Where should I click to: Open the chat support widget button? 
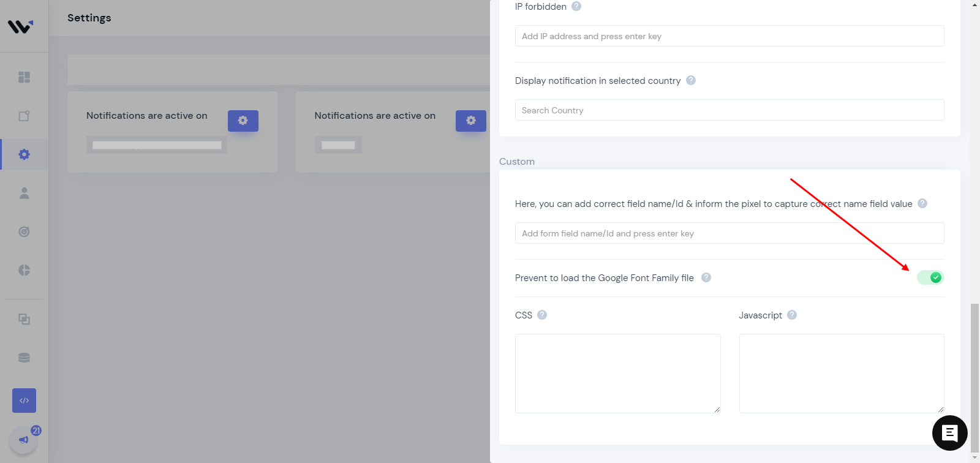tap(949, 433)
